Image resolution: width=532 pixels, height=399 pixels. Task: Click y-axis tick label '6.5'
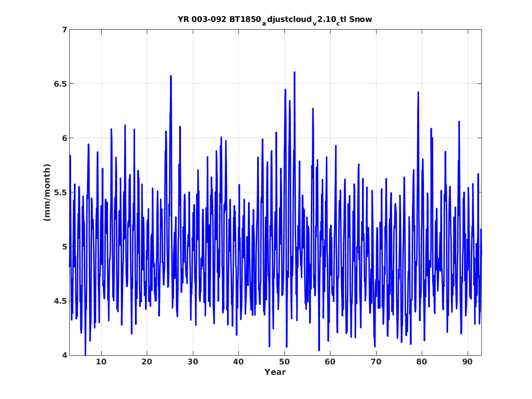pos(60,84)
